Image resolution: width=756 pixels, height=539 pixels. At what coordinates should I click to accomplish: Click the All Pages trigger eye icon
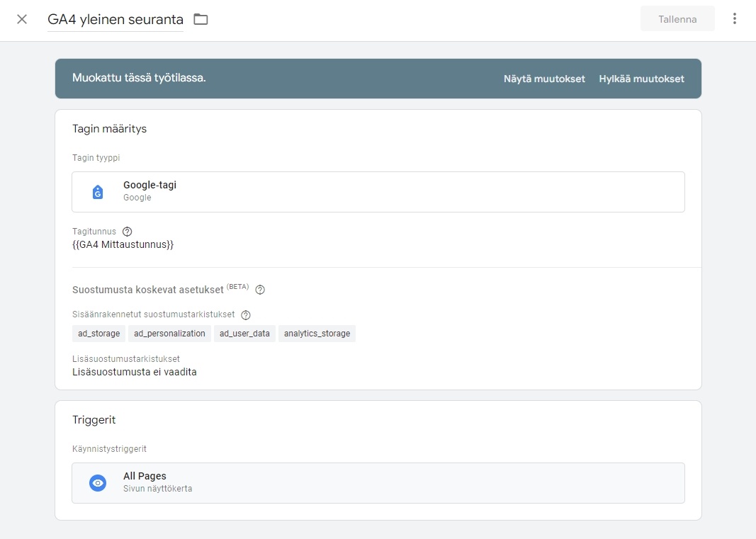click(98, 482)
